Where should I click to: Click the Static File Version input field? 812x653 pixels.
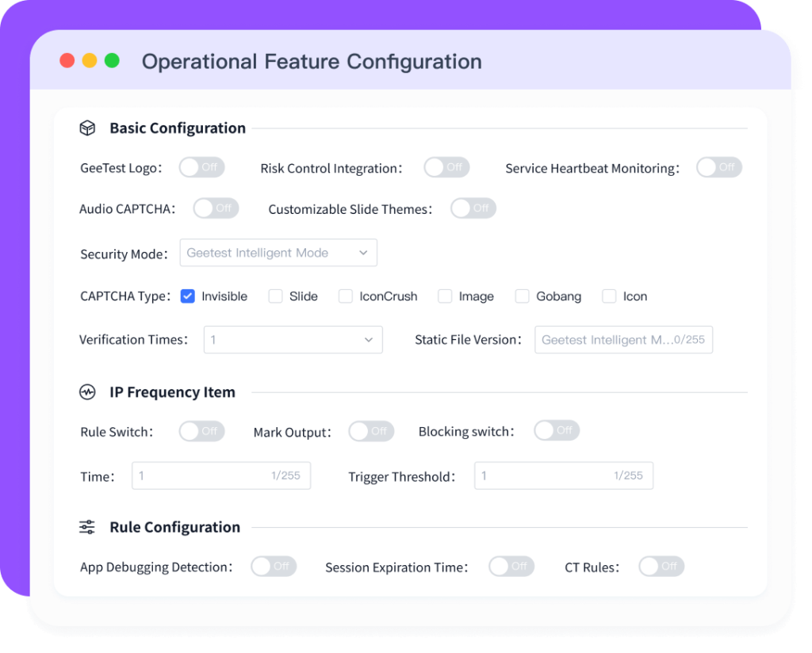(623, 339)
